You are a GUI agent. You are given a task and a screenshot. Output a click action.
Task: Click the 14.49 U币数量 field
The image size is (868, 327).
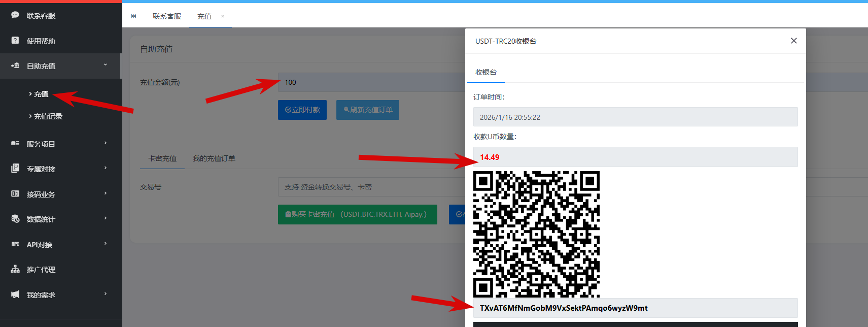pos(635,157)
